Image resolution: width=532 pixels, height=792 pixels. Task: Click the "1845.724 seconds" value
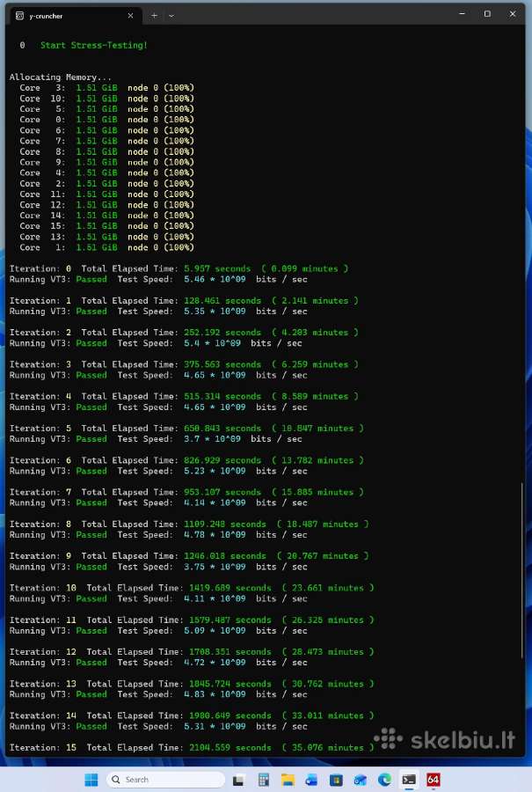point(230,684)
